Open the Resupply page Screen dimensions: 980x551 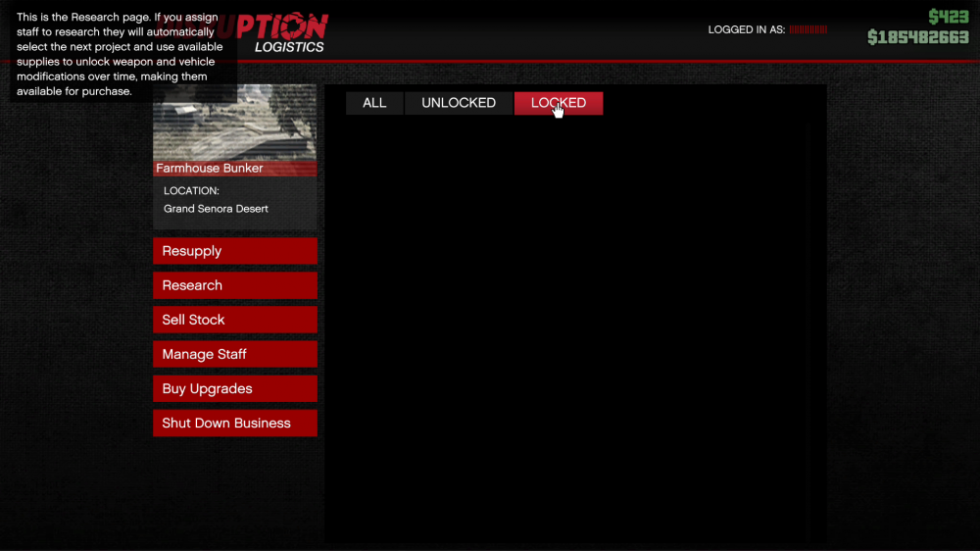pos(234,251)
